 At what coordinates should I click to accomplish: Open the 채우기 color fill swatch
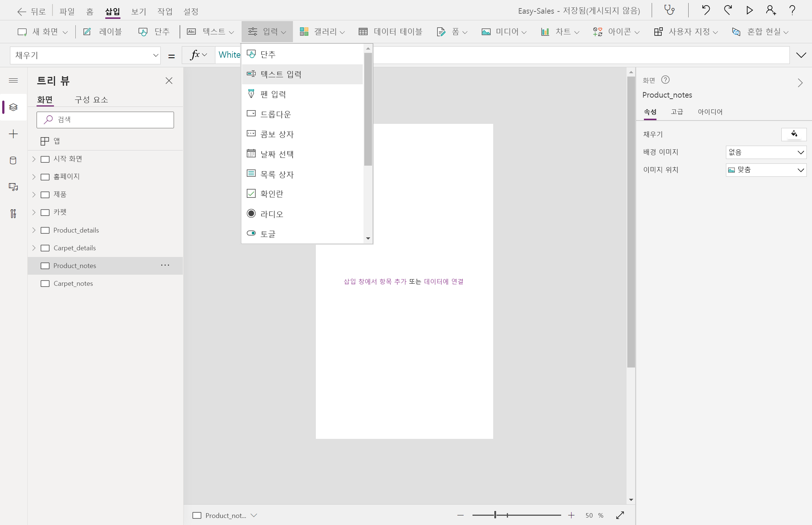794,134
